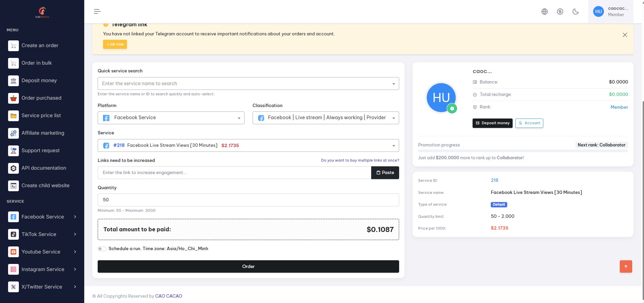Dismiss the Telegram link notification
Screen dimensions: 644x303
tap(625, 35)
